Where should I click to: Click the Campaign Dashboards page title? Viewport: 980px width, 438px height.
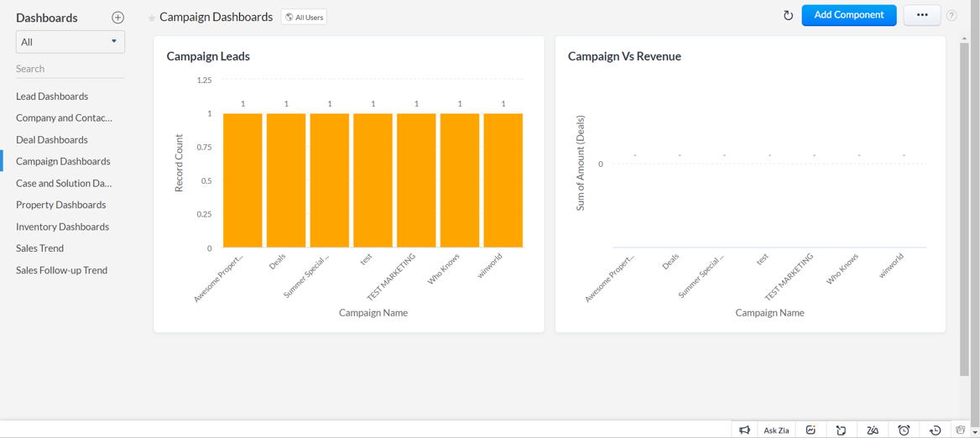pos(216,17)
